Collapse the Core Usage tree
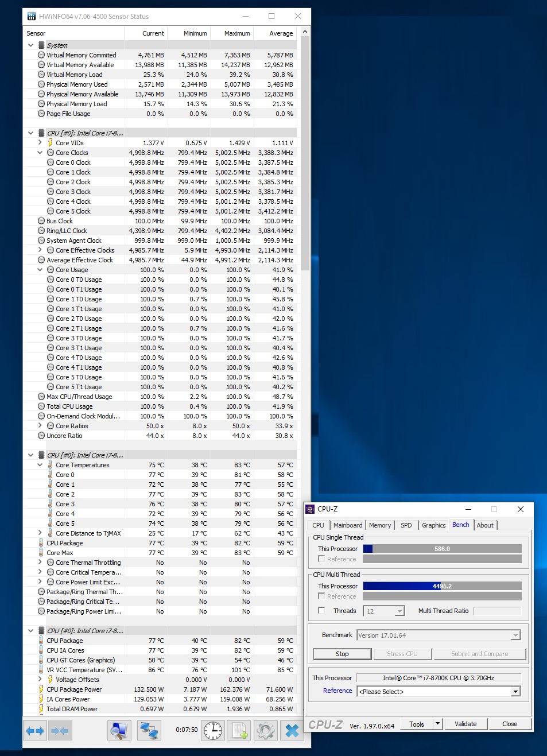547x756 pixels. pyautogui.click(x=40, y=270)
